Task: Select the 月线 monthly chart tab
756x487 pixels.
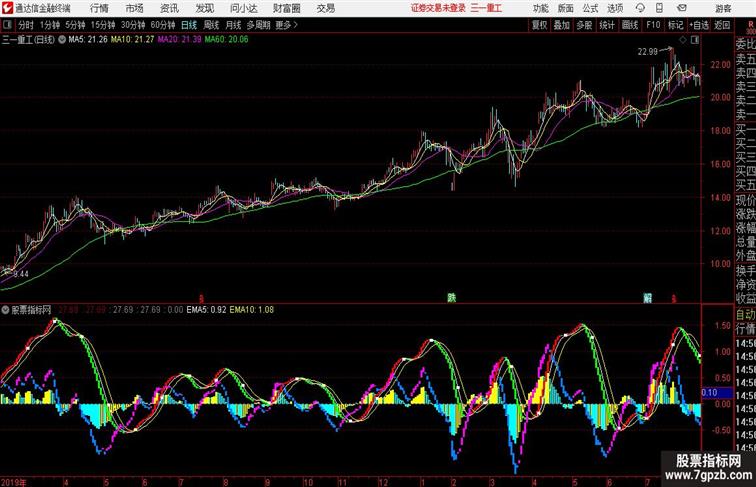Action: click(x=233, y=25)
